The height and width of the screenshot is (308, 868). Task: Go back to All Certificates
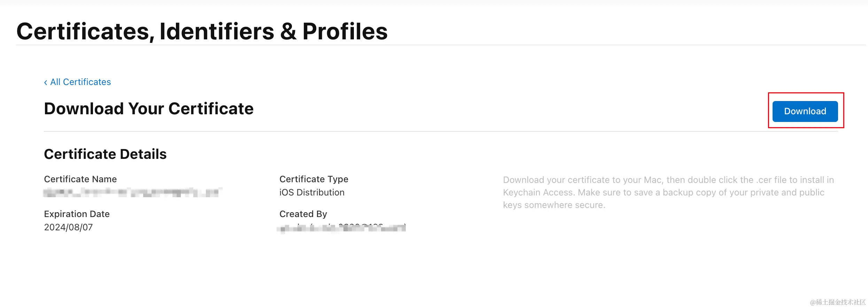[80, 82]
